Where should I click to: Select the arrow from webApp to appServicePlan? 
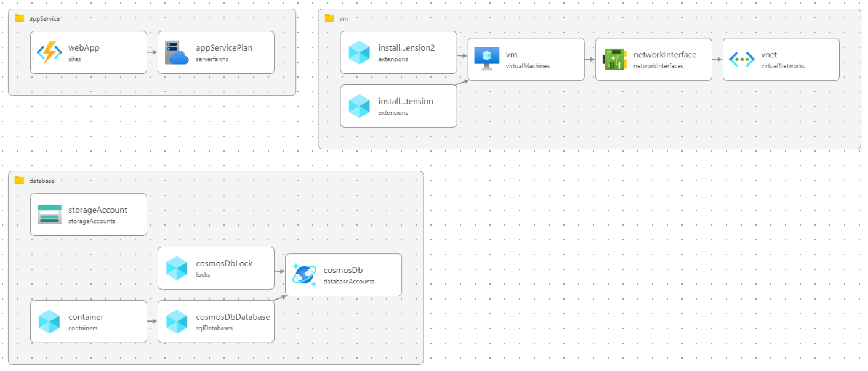pyautogui.click(x=152, y=52)
